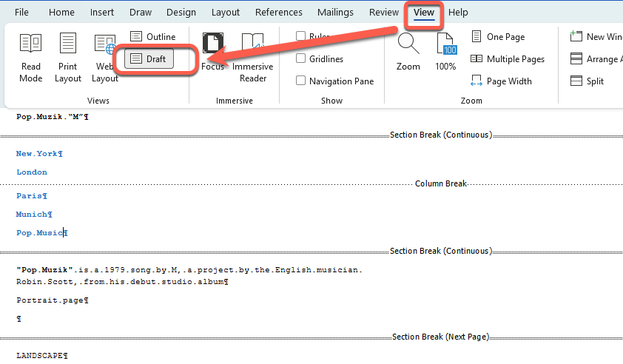Click the New York line

pos(39,154)
